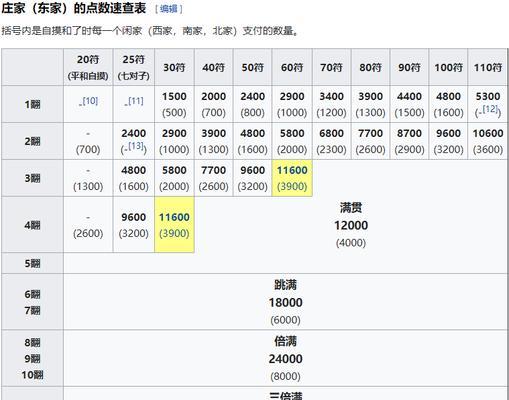Image resolution: width=509 pixels, height=400 pixels.
Task: Click the 20符 column header
Action: click(x=88, y=67)
